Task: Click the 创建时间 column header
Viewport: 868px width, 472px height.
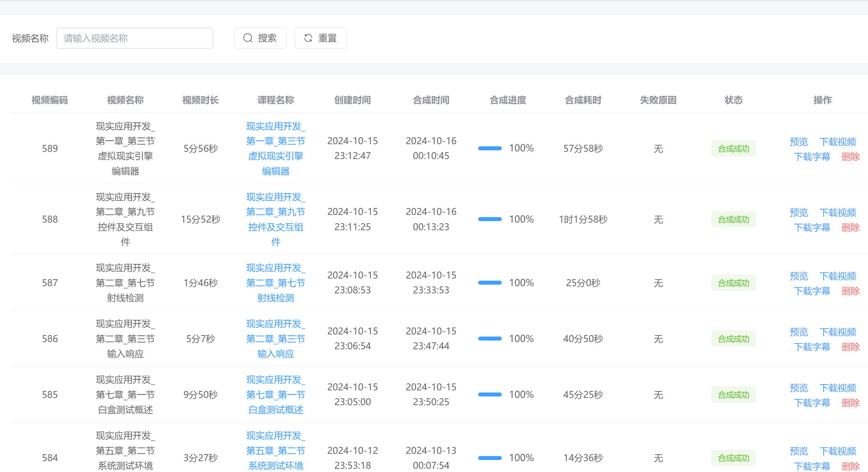Action: click(352, 100)
